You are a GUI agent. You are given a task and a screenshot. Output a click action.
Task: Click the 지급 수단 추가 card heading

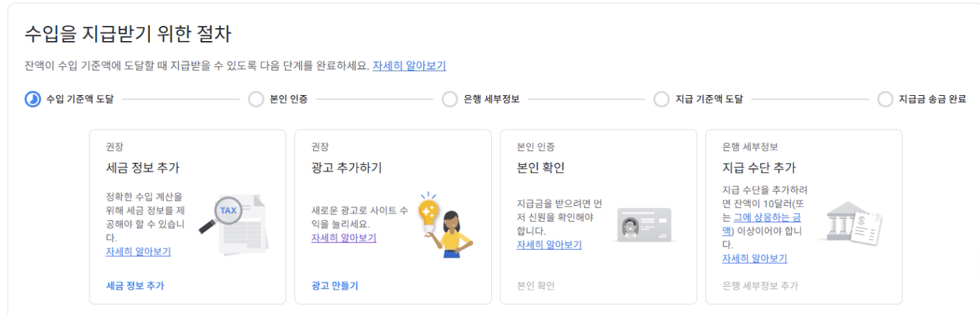click(x=759, y=169)
